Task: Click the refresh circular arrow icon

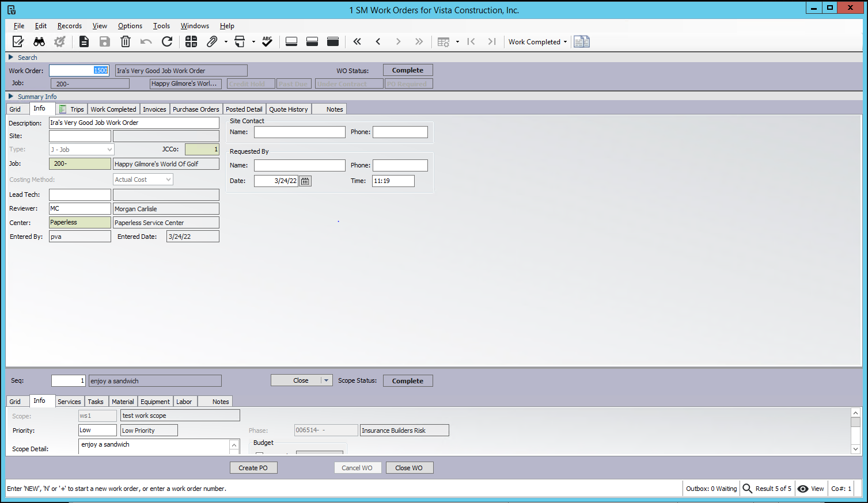Action: pyautogui.click(x=167, y=41)
